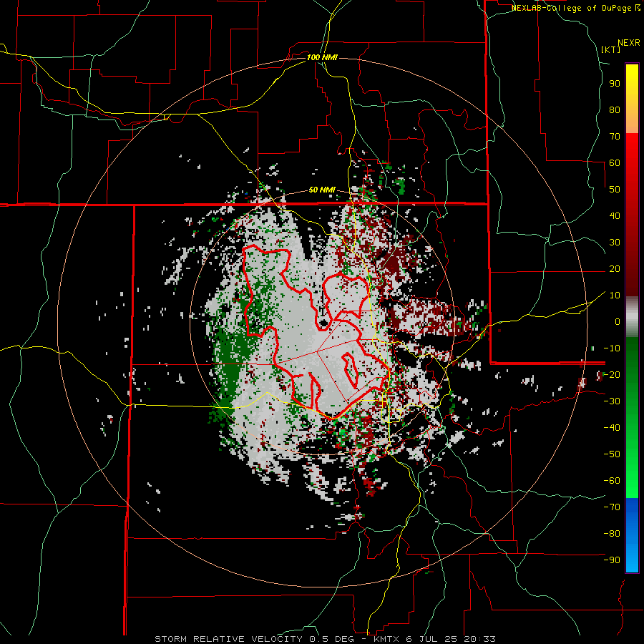
Task: Pick the blue segment of the color bar
Action: (632, 535)
